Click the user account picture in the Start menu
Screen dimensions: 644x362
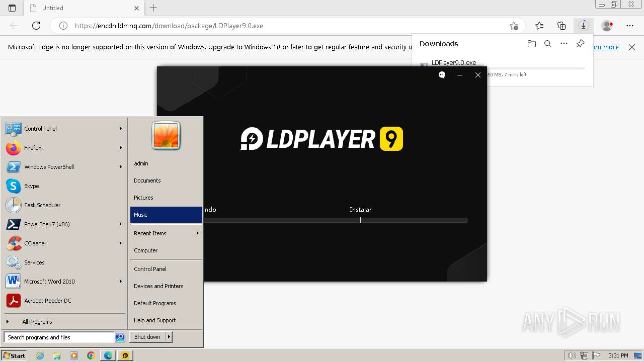(x=166, y=136)
